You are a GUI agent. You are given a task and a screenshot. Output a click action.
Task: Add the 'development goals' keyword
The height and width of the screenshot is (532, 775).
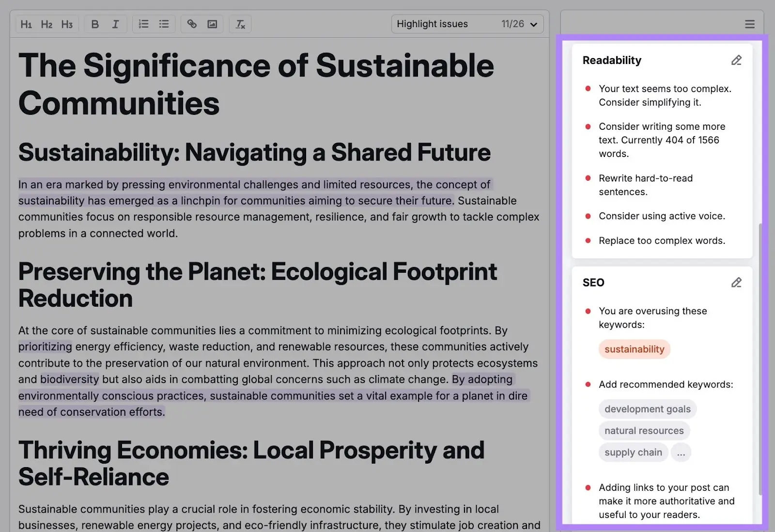[x=647, y=408]
